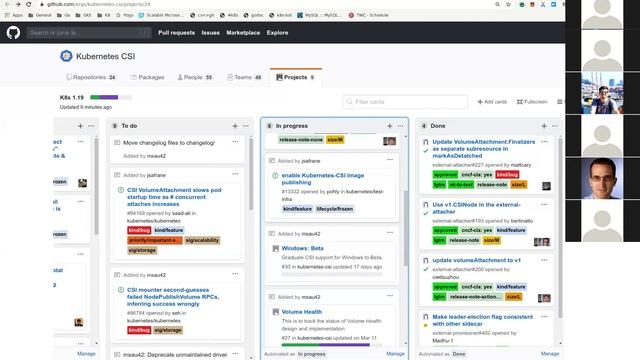This screenshot has width=640, height=360.
Task: Reload the page with the refresh icon
Action: pyautogui.click(x=29, y=4)
